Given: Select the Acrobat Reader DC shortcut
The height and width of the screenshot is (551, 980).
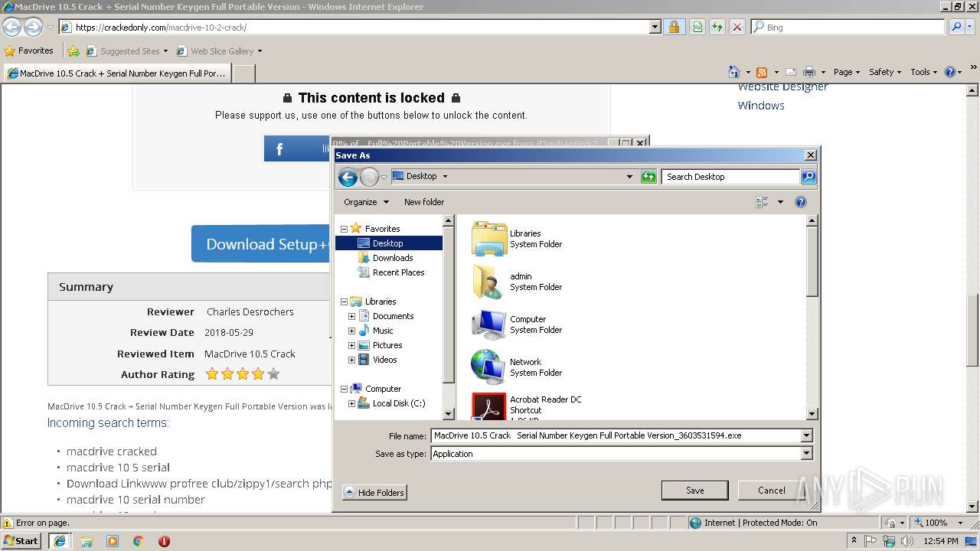Looking at the screenshot, I should tap(527, 406).
